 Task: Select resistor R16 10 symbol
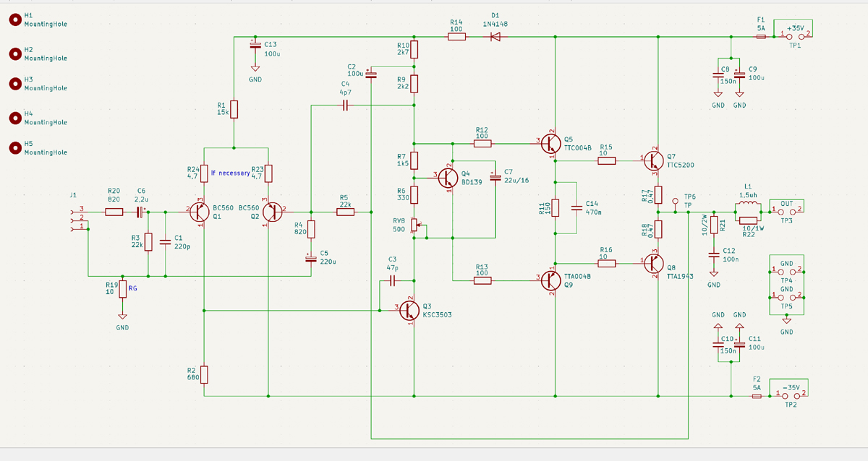pyautogui.click(x=607, y=264)
